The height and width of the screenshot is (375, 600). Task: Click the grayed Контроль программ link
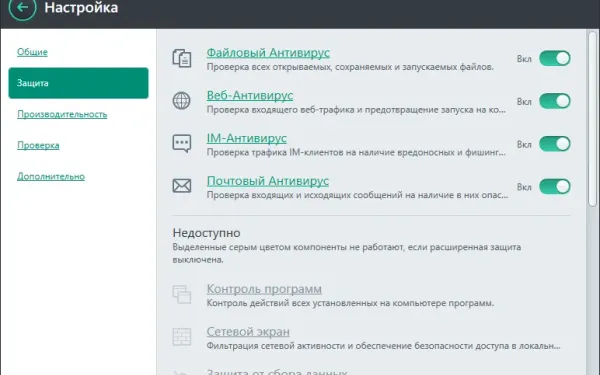pyautogui.click(x=264, y=289)
